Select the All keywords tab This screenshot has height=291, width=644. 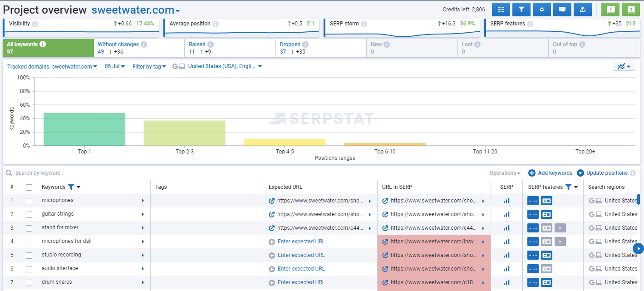pos(48,48)
